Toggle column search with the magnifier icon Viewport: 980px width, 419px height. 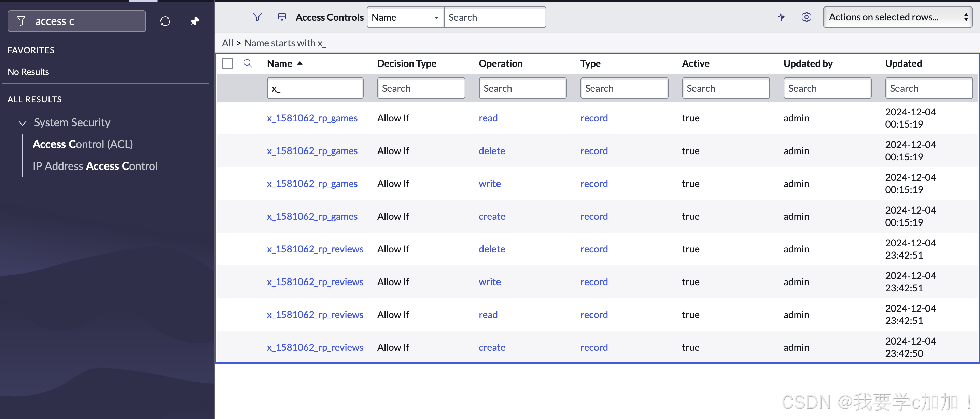tap(248, 63)
